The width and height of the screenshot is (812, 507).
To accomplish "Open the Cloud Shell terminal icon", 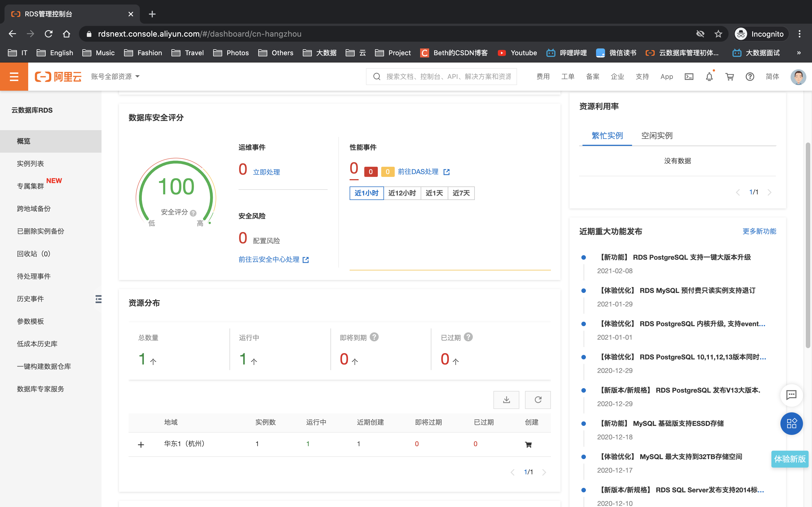I will (689, 77).
